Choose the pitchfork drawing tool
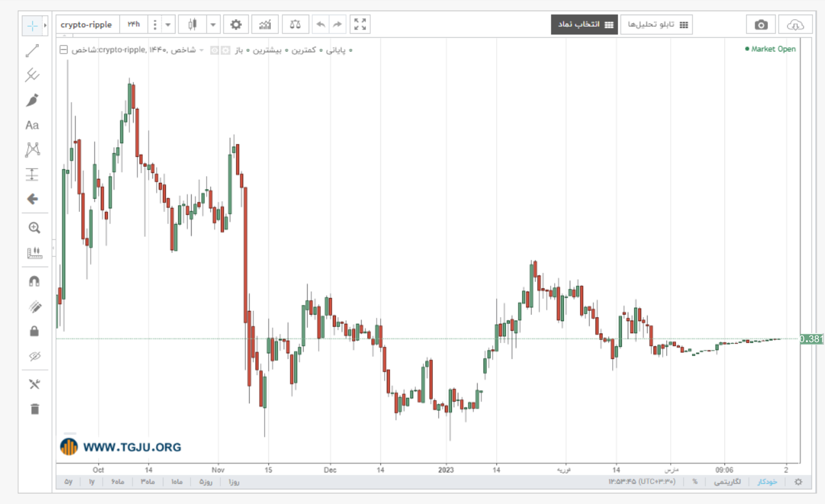The width and height of the screenshot is (825, 504). [x=32, y=75]
